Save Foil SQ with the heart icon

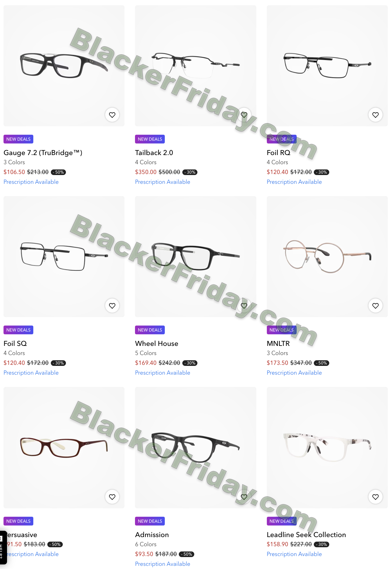point(112,306)
